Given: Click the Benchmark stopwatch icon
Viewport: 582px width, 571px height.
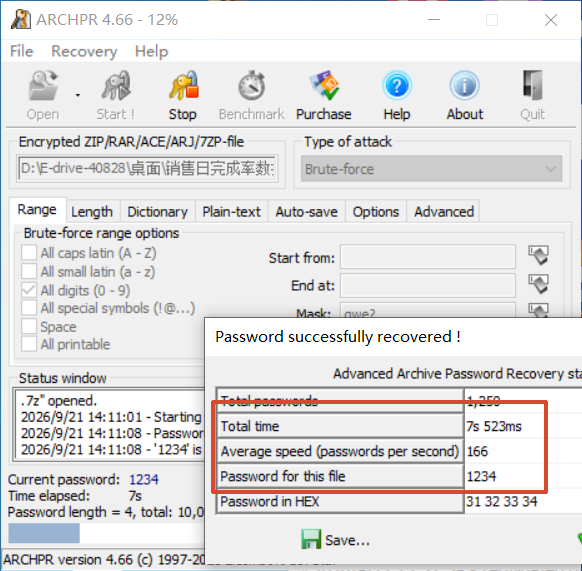Looking at the screenshot, I should click(251, 86).
